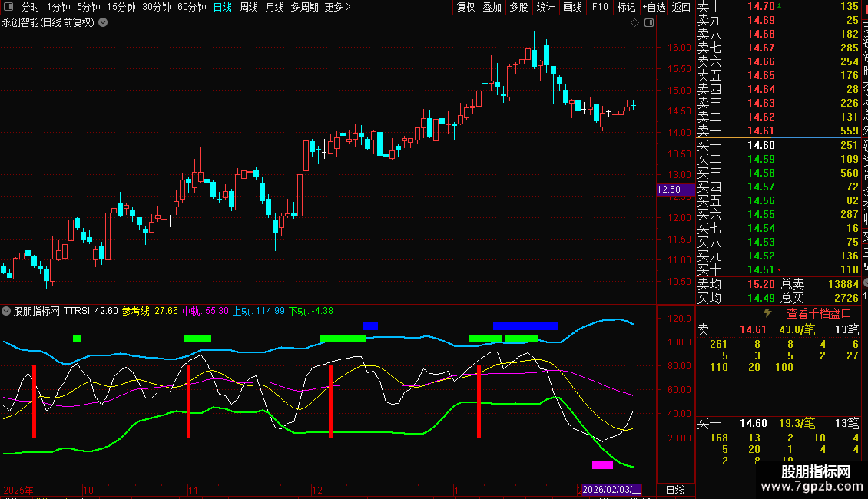Open the 画线 drawing tools

[572, 7]
